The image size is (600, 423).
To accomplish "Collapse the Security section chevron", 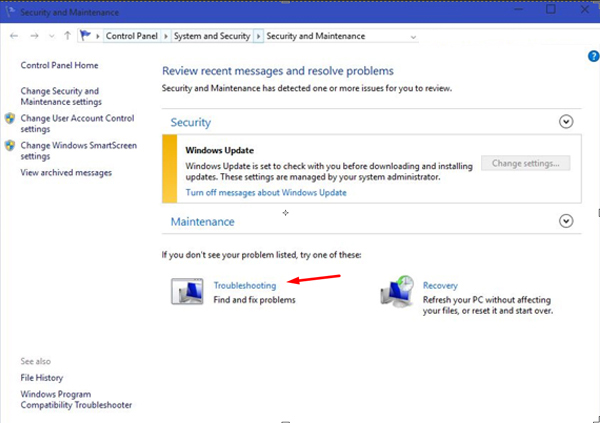I will [566, 122].
